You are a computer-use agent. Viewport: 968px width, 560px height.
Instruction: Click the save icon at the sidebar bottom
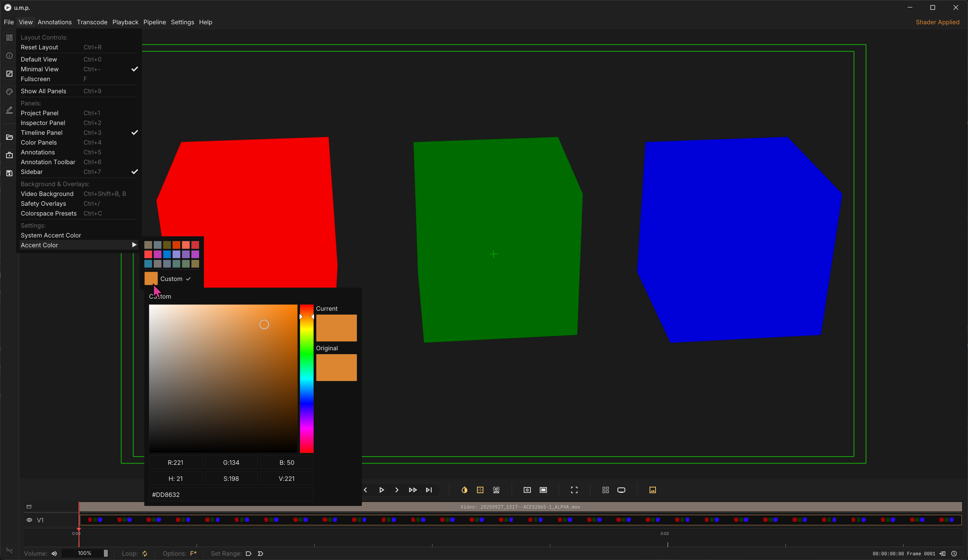[9, 173]
